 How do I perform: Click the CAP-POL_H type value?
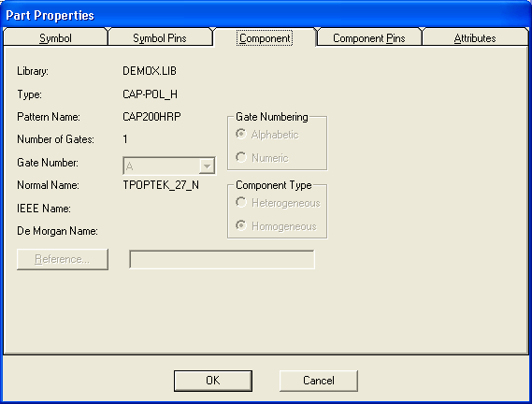click(150, 94)
